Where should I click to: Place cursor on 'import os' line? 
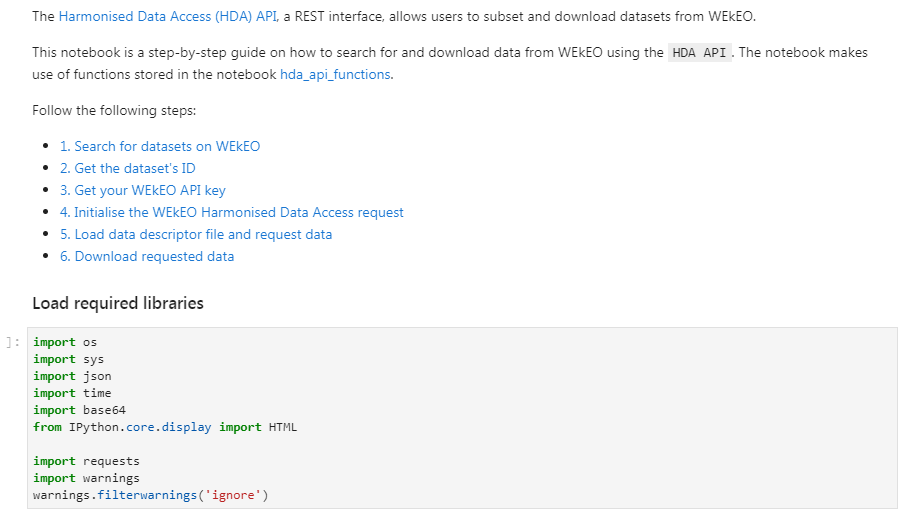tap(65, 342)
